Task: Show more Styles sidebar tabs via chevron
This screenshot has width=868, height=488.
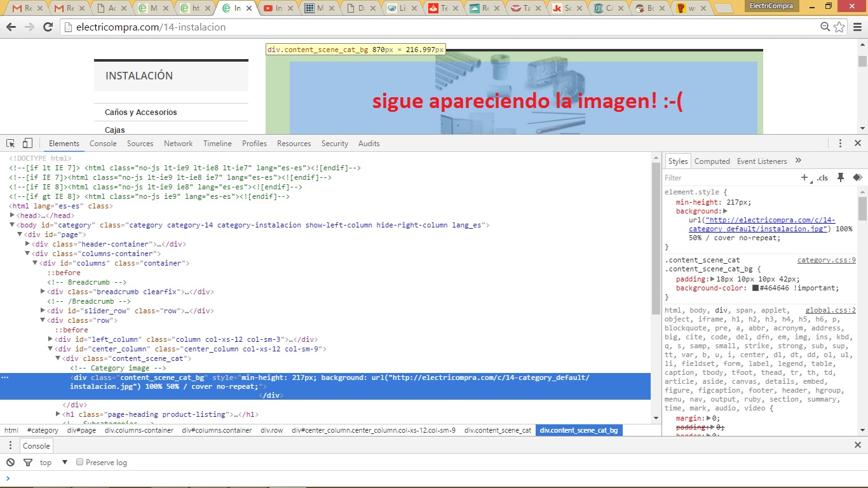Action: pos(799,161)
